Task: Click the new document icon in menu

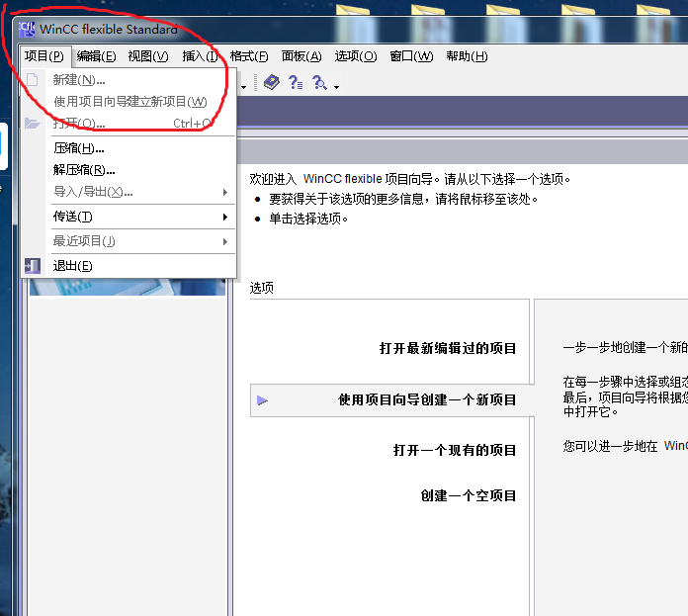Action: [33, 80]
